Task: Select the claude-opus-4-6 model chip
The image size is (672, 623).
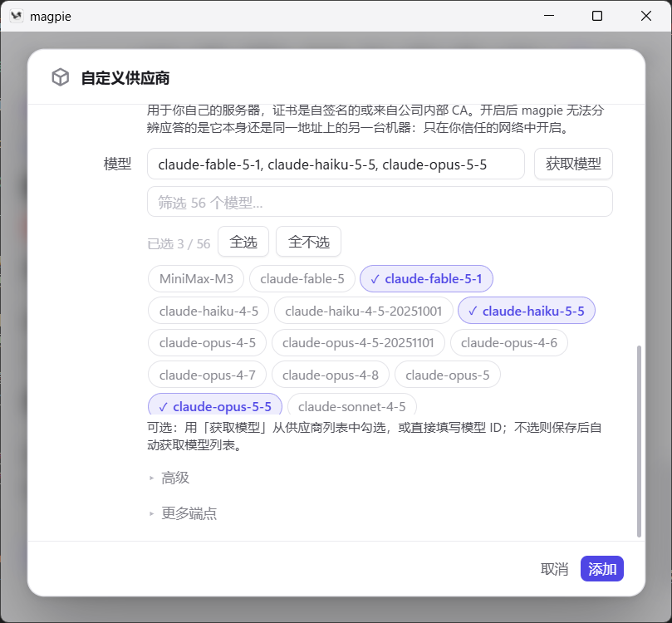Action: [x=508, y=343]
